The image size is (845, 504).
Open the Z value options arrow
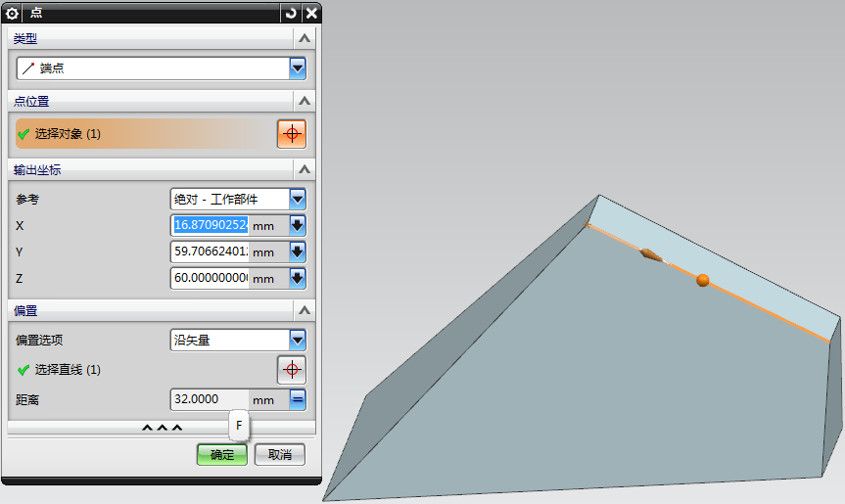point(298,278)
